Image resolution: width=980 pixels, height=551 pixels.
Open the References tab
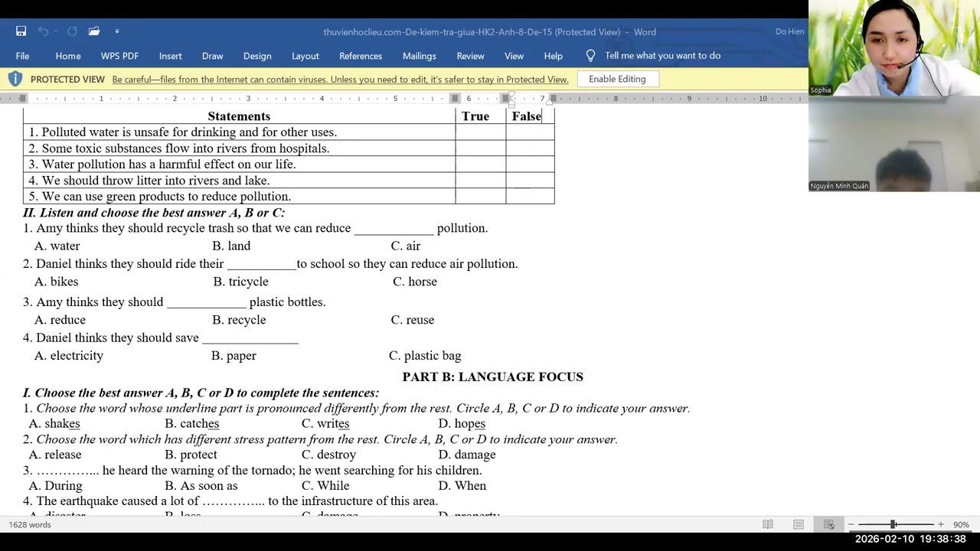pos(361,56)
